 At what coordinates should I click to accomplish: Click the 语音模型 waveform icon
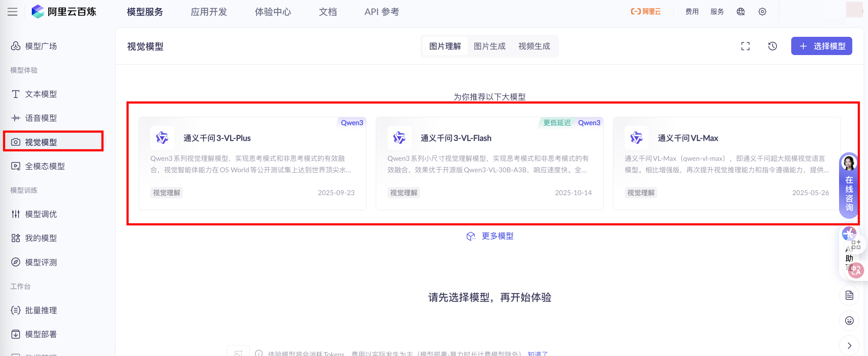click(16, 118)
